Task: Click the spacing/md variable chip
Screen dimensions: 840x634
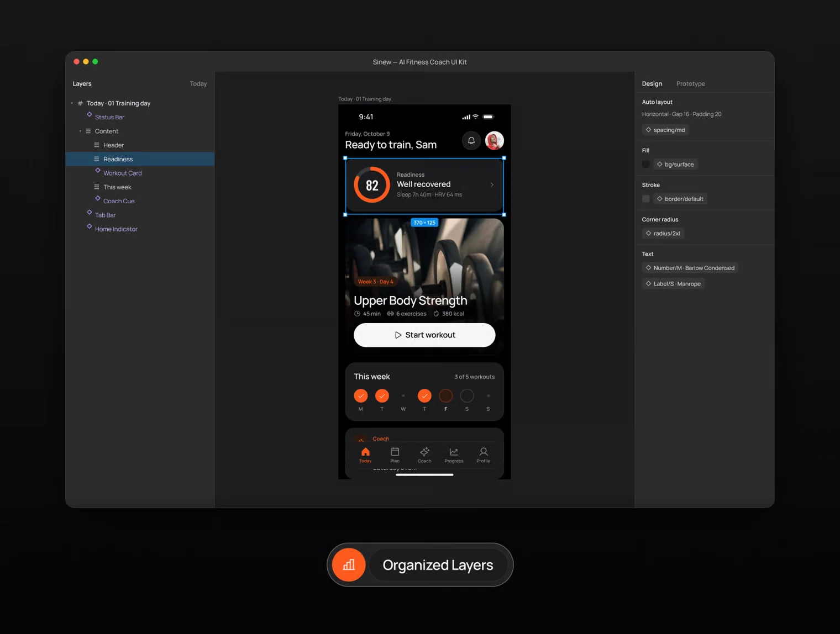Action: tap(665, 130)
